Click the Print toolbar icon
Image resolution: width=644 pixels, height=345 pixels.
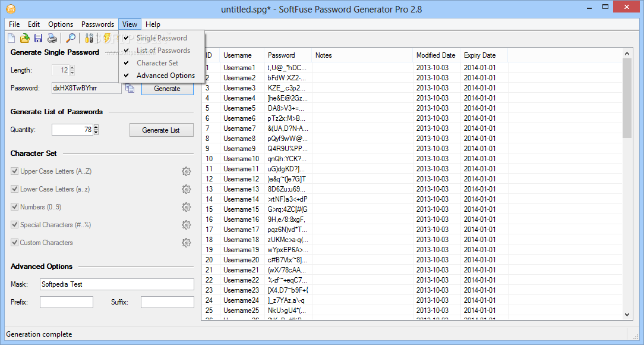pos(52,39)
